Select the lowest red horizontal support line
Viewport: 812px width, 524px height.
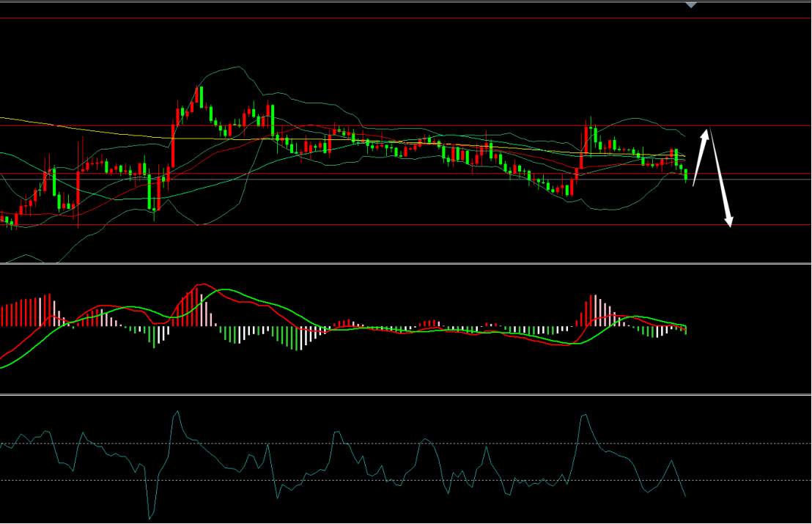pyautogui.click(x=406, y=225)
